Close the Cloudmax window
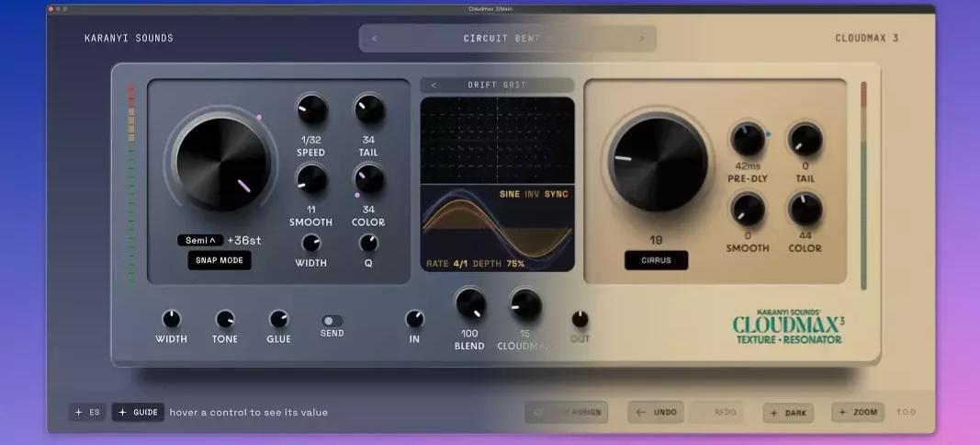Viewport: 980px width, 445px height. point(51,9)
